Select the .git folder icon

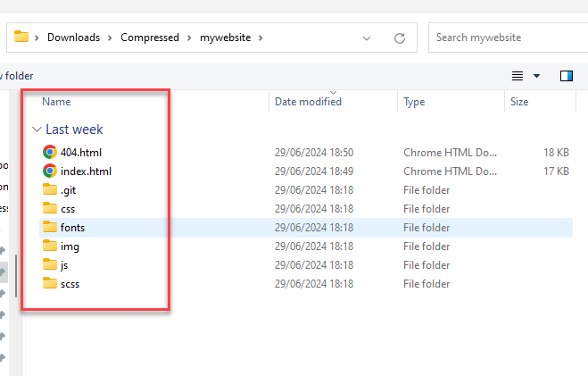pos(49,189)
